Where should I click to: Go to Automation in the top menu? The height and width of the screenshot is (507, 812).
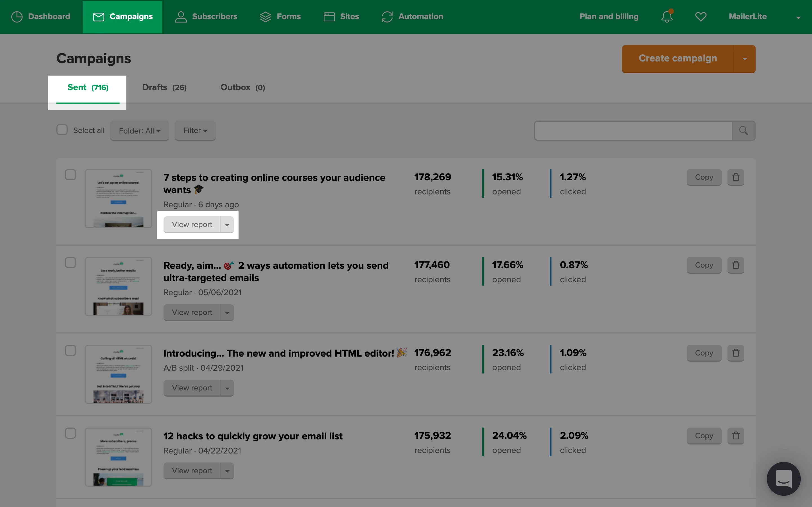pyautogui.click(x=412, y=16)
